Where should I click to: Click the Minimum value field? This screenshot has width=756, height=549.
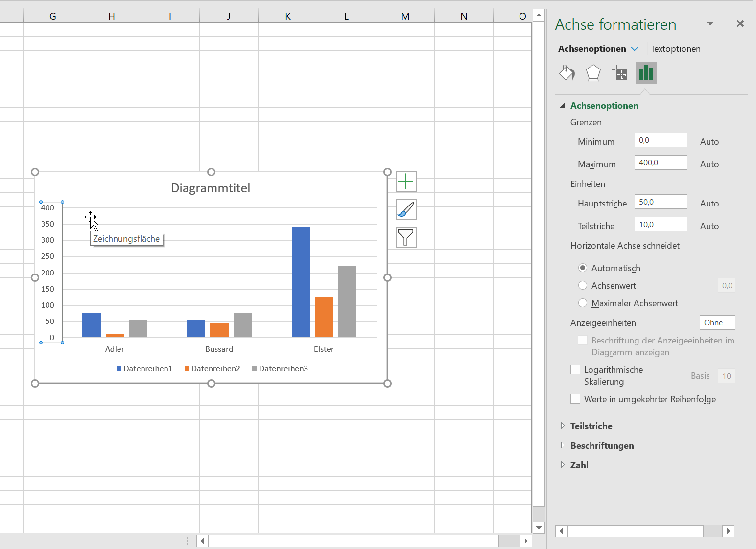pyautogui.click(x=661, y=140)
